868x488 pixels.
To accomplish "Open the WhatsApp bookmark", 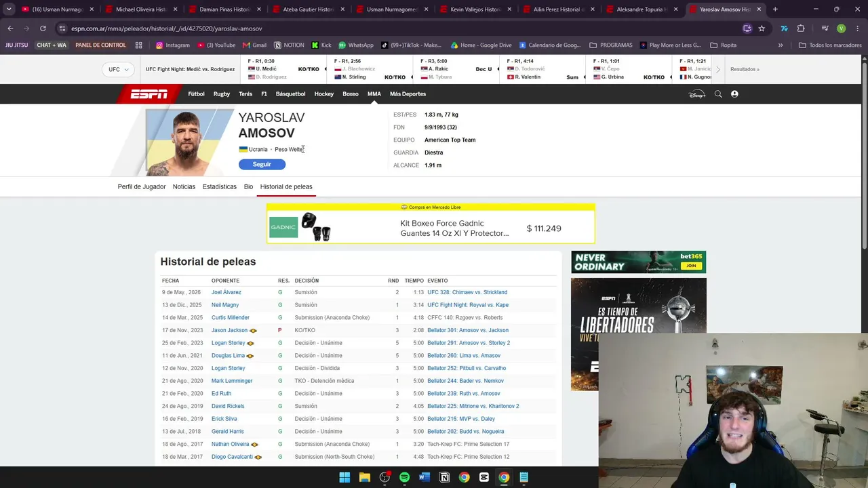I will [x=356, y=45].
